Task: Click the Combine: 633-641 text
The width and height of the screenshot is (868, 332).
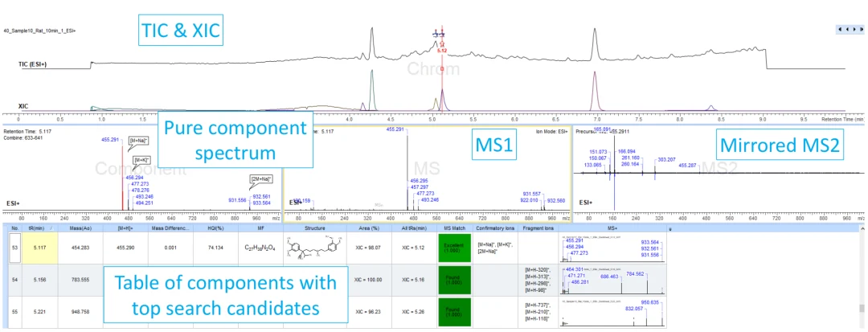Action: (x=22, y=137)
